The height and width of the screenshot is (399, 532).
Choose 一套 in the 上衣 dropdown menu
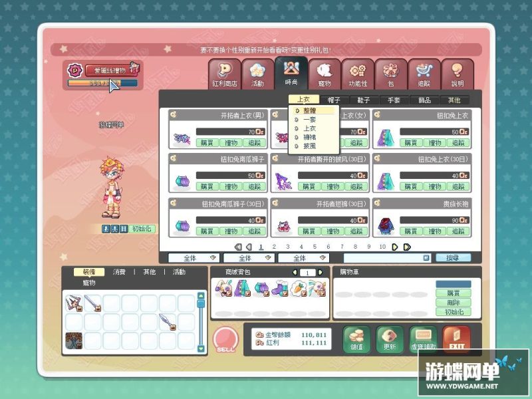tap(309, 120)
